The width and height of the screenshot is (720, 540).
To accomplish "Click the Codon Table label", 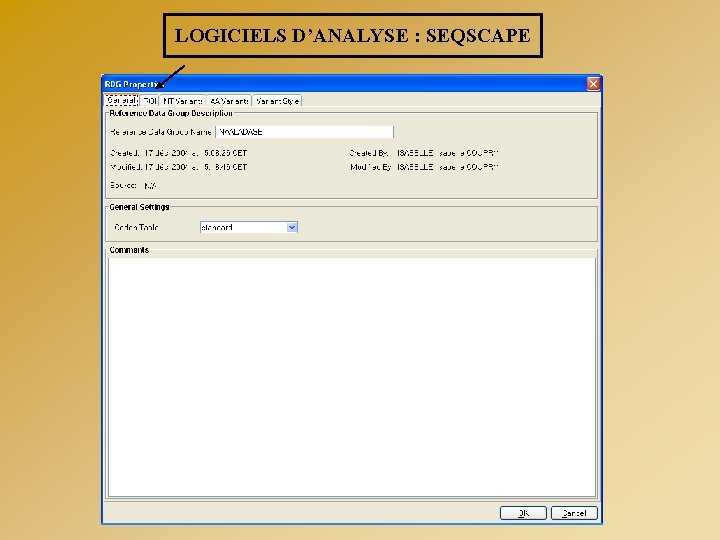I will click(x=136, y=227).
